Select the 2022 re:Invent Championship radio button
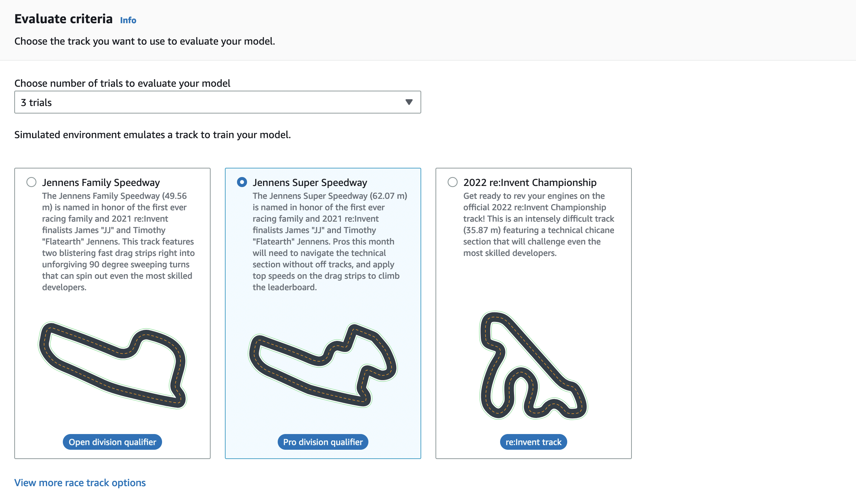The image size is (856, 504). [x=453, y=182]
